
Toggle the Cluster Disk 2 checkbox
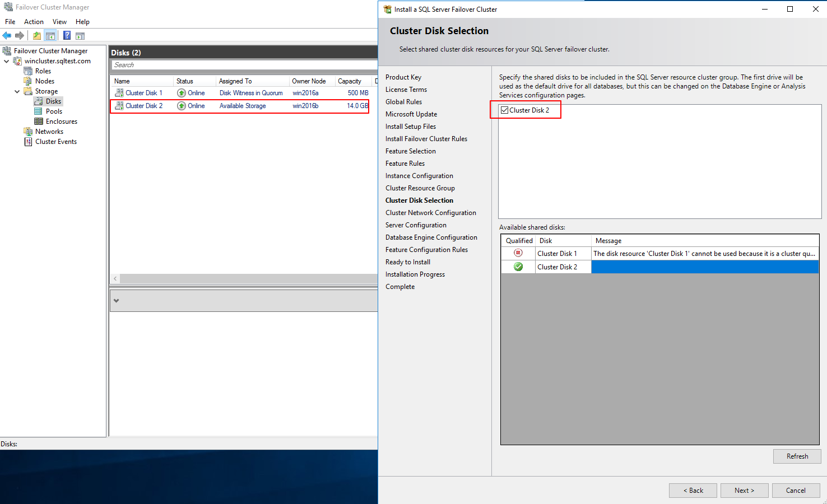(x=505, y=110)
